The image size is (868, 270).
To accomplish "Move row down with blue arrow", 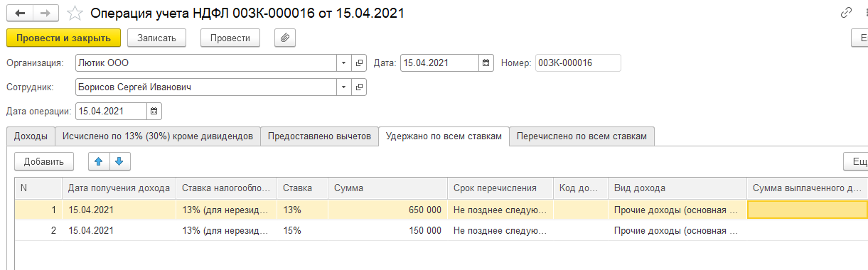I will click(119, 161).
